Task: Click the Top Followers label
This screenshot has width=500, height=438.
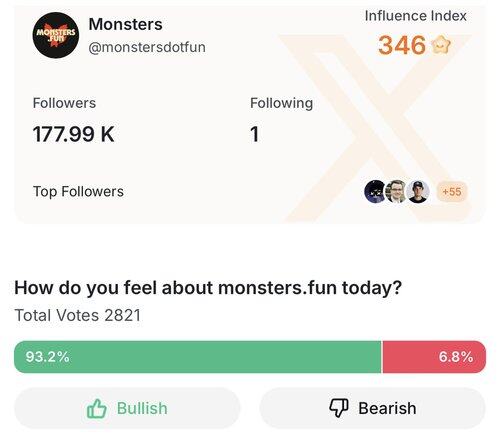Action: [x=78, y=192]
